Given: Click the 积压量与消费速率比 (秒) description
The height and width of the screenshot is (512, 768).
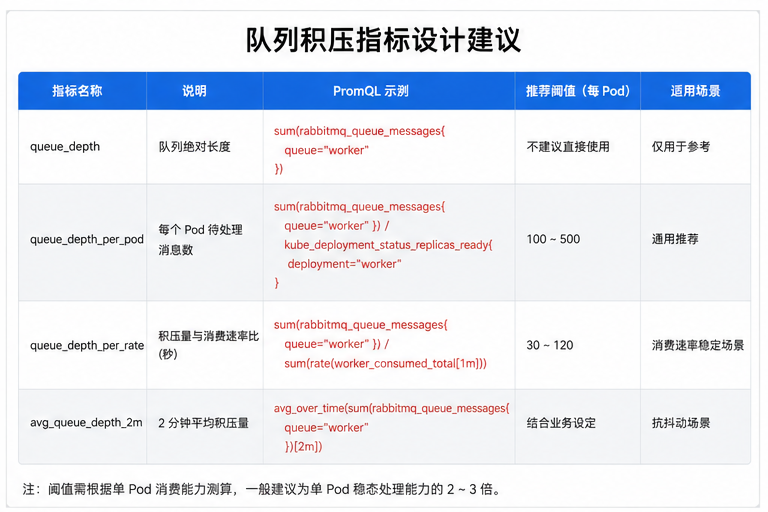Looking at the screenshot, I should (209, 345).
